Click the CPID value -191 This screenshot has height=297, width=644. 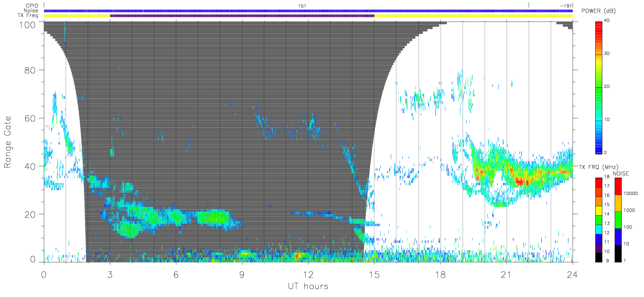[x=565, y=5]
